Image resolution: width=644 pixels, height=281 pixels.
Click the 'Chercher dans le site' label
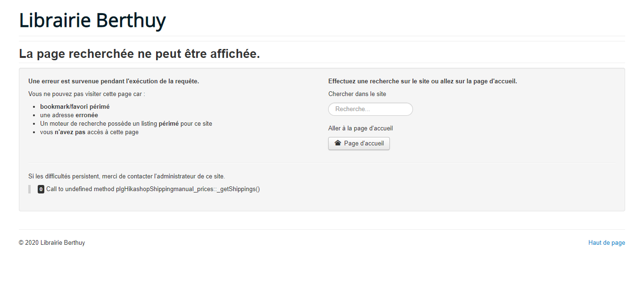click(357, 94)
